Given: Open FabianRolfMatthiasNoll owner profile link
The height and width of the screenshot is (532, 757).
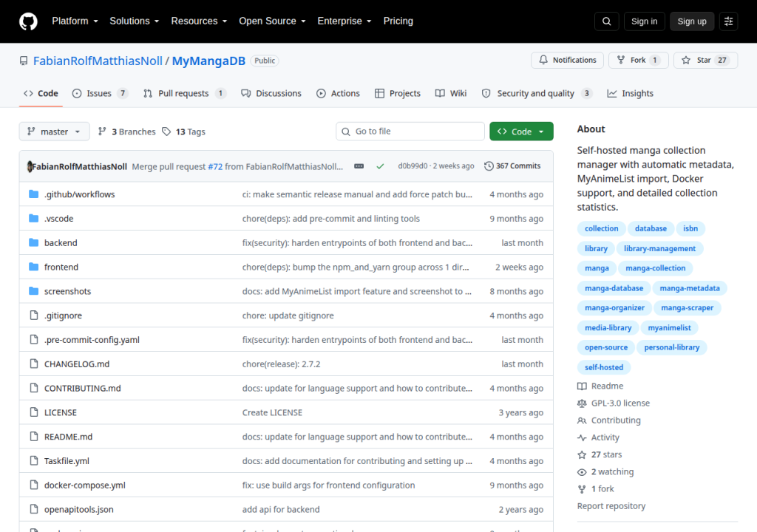Looking at the screenshot, I should coord(98,61).
